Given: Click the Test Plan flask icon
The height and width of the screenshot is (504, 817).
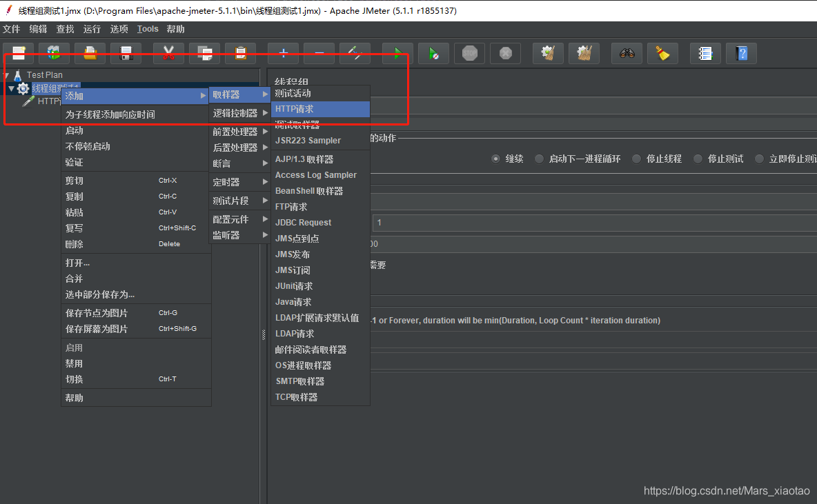Looking at the screenshot, I should click(x=18, y=75).
